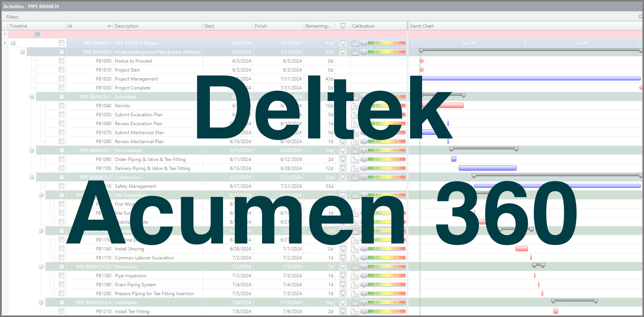Click presentation icon for Install Shoring row
Viewport: 644px width, 317px height.
coord(343,249)
